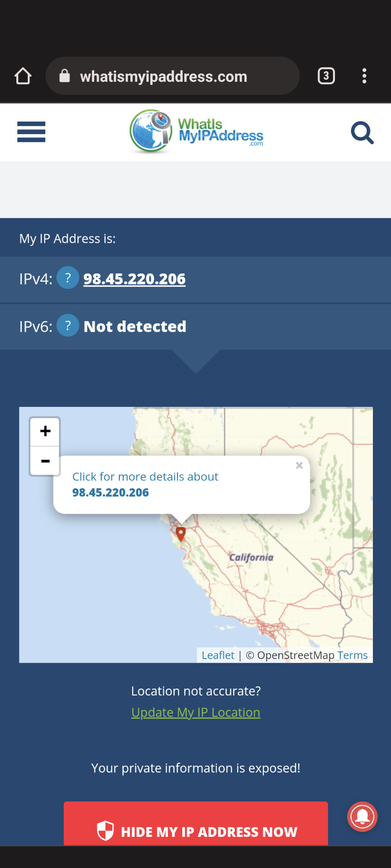
Task: Open the map Terms link
Action: tap(353, 655)
